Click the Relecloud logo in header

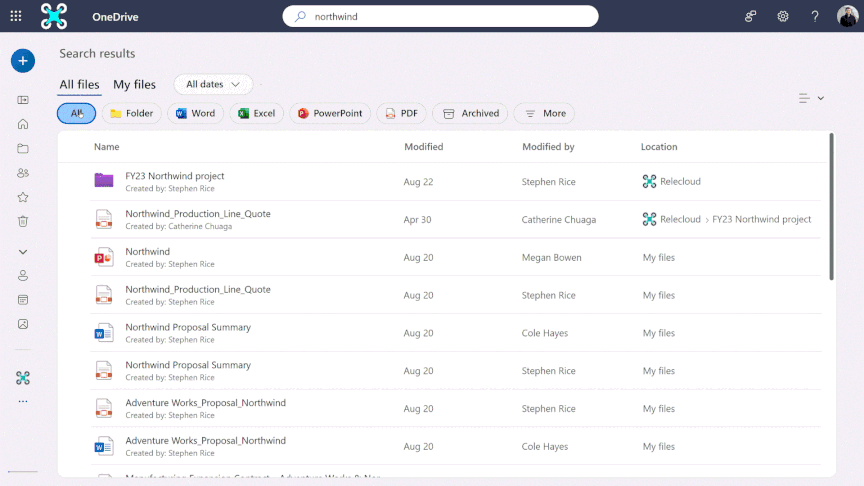tap(54, 16)
